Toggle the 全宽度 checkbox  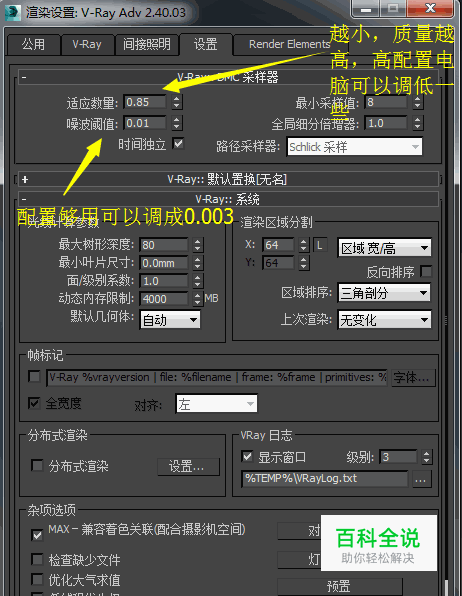(x=35, y=403)
